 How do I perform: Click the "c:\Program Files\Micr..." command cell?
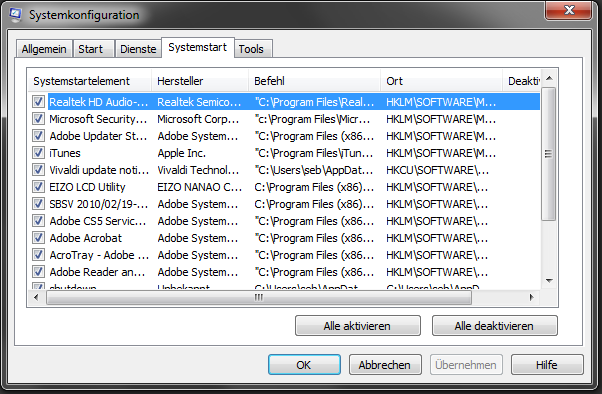pyautogui.click(x=312, y=119)
